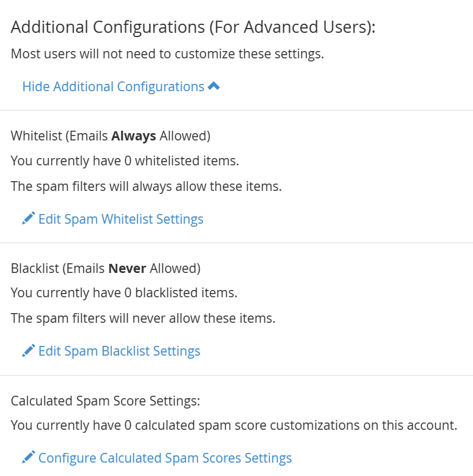Collapse the section using the up chevron icon

(214, 86)
